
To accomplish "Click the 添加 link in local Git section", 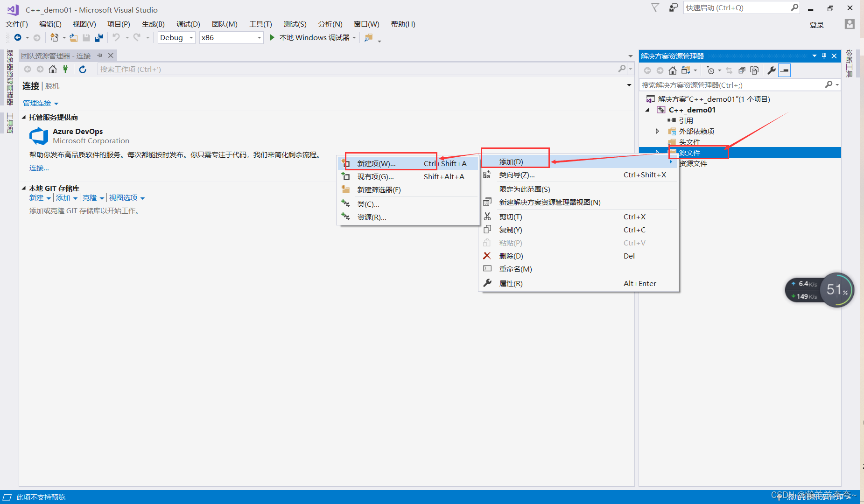I will coord(63,198).
